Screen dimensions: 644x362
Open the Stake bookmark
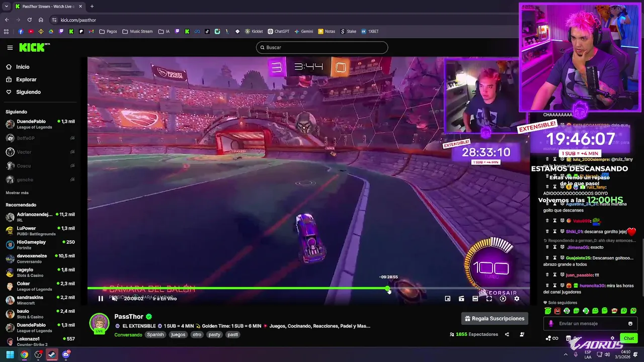click(x=348, y=31)
